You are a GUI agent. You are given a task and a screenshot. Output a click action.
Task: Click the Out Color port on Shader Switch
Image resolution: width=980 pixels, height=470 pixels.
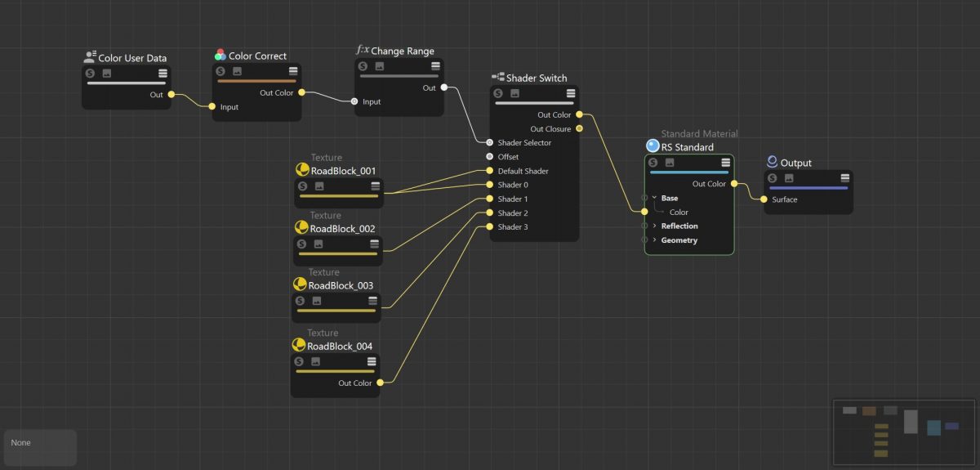(x=579, y=115)
